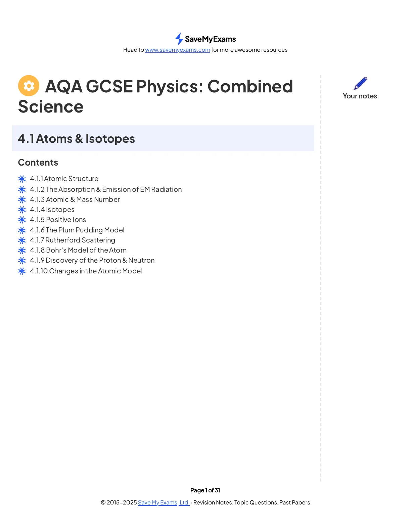Click the blue pencil icon above Your notes
This screenshot has width=411, height=532.
click(360, 83)
